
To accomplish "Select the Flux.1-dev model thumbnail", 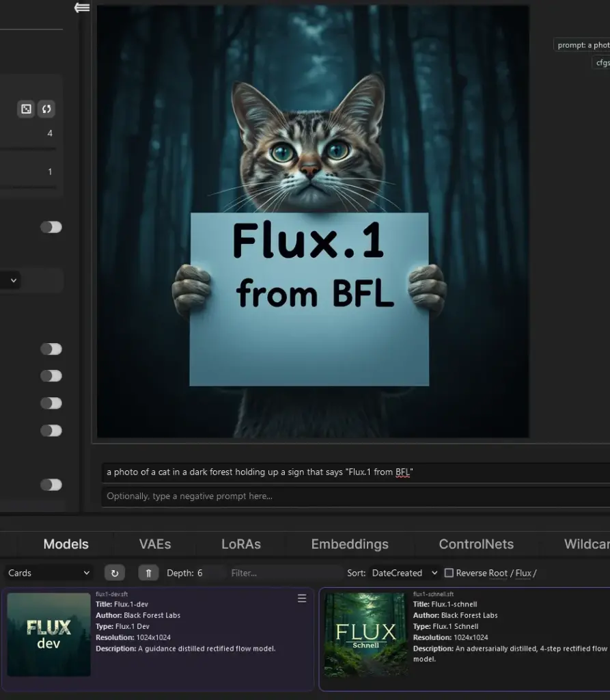I will [x=48, y=634].
